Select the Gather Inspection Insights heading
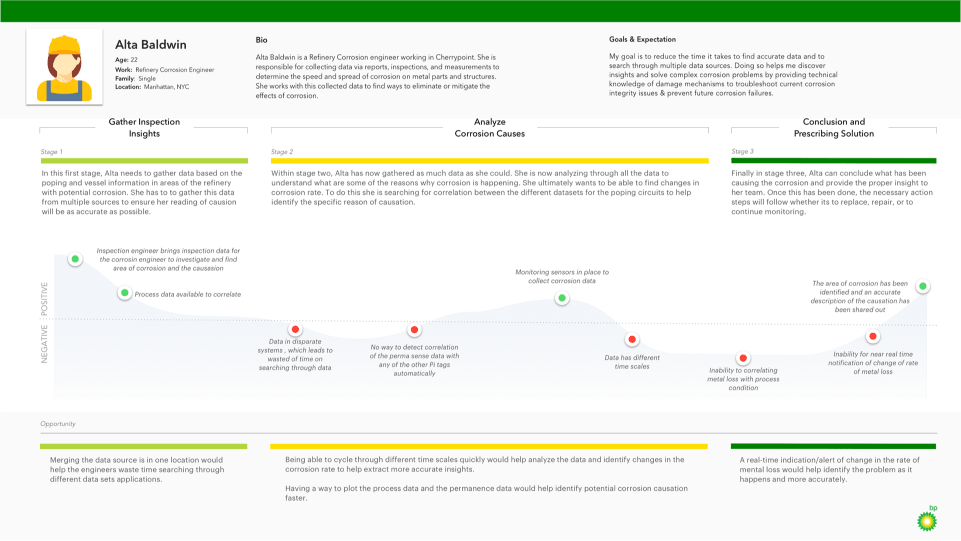This screenshot has height=541, width=961. 144,127
